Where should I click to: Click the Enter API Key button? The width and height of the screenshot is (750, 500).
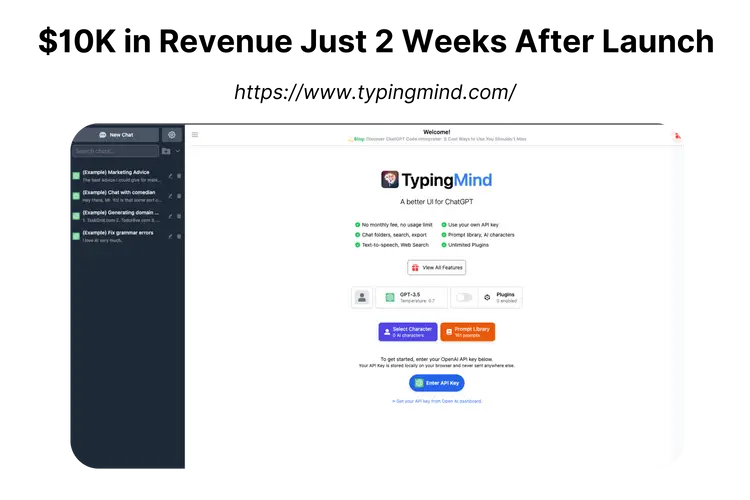click(437, 383)
